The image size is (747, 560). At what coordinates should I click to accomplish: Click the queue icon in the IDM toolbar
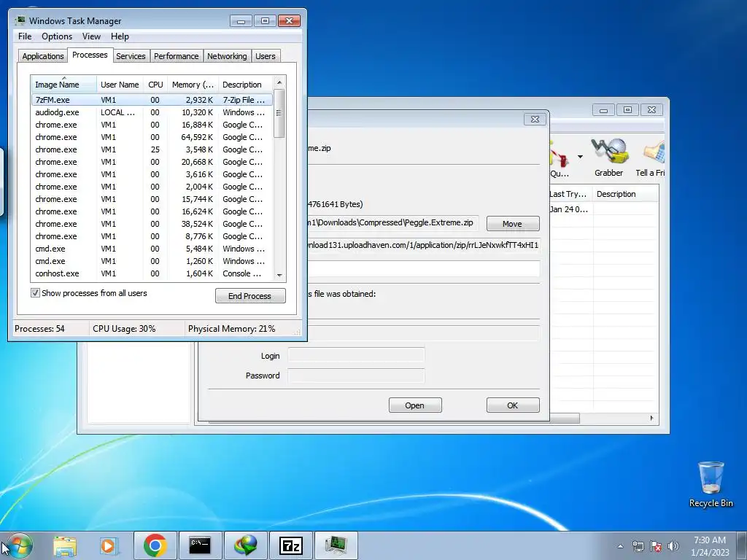[560, 157]
